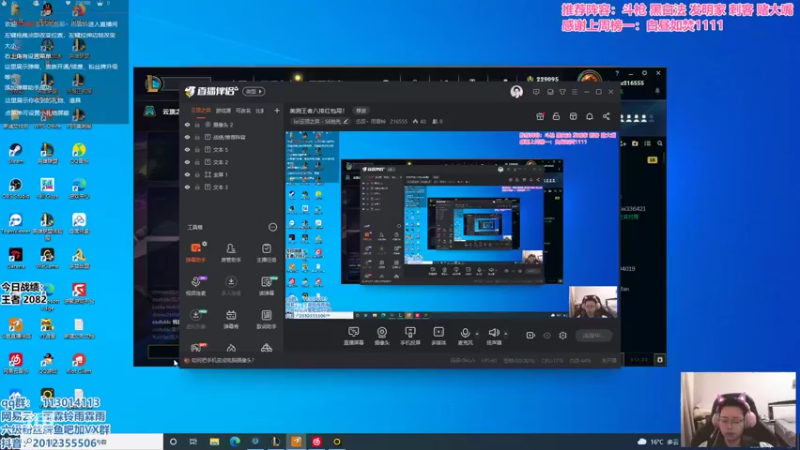
Task: Open the TeamViewer desktop shortcut
Action: point(16,223)
